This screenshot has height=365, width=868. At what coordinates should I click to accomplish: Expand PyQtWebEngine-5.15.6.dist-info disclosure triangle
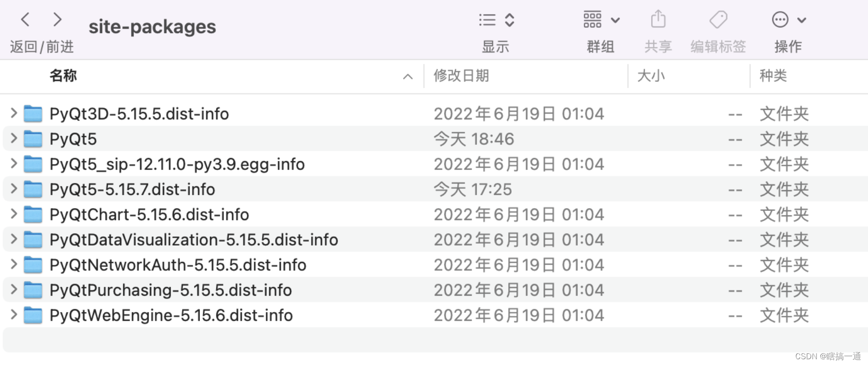[13, 315]
